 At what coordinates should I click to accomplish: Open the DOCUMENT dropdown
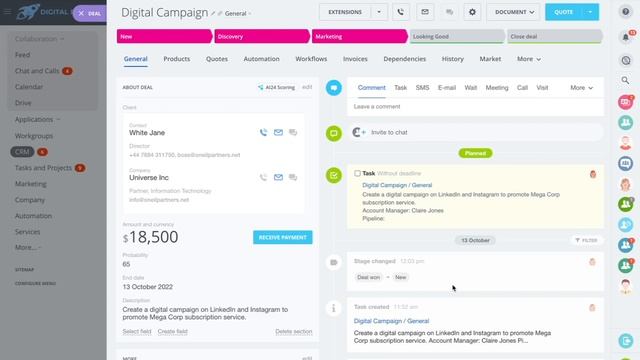(513, 12)
